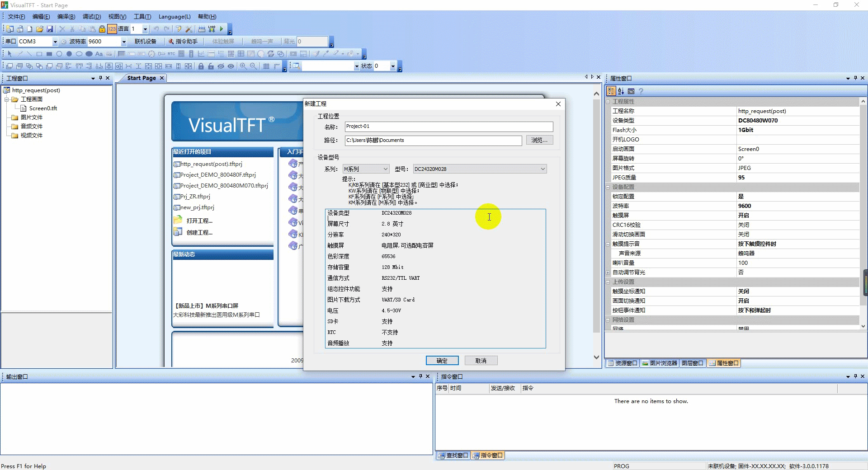The height and width of the screenshot is (470, 868).
Task: Open the 文件(F) menu
Action: (16, 17)
